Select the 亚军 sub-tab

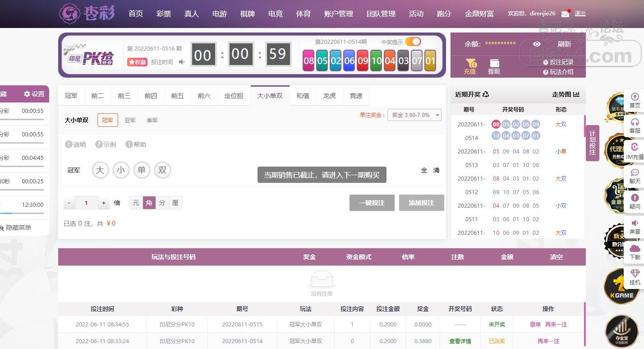click(130, 120)
